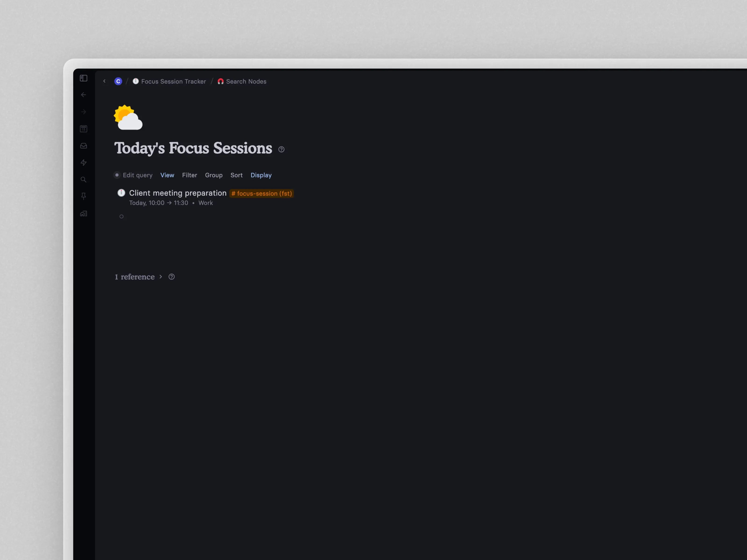
Task: Open the Focus Session Tracker breadcrumb
Action: pyautogui.click(x=173, y=81)
